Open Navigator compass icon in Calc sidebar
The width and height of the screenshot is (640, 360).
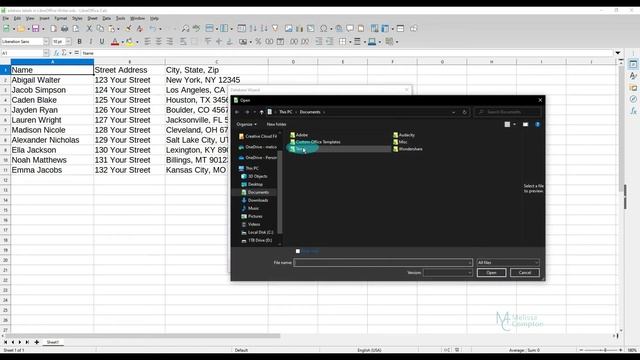tap(633, 99)
